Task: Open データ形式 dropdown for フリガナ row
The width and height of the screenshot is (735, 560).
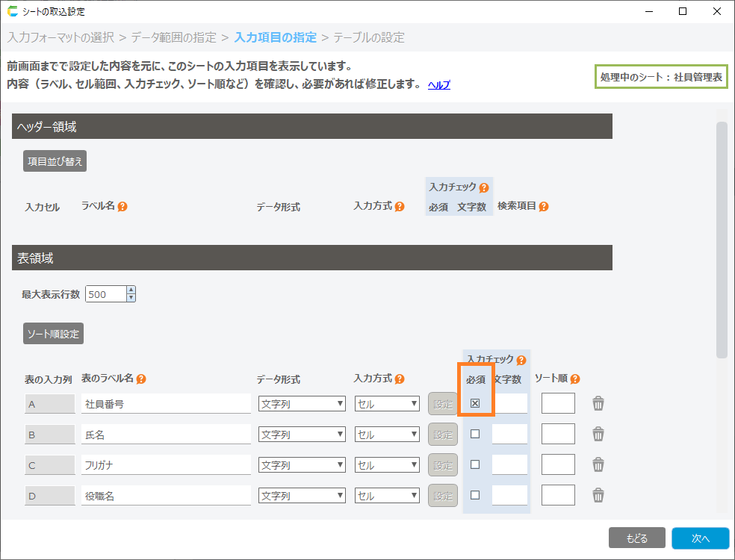Action: coord(301,465)
